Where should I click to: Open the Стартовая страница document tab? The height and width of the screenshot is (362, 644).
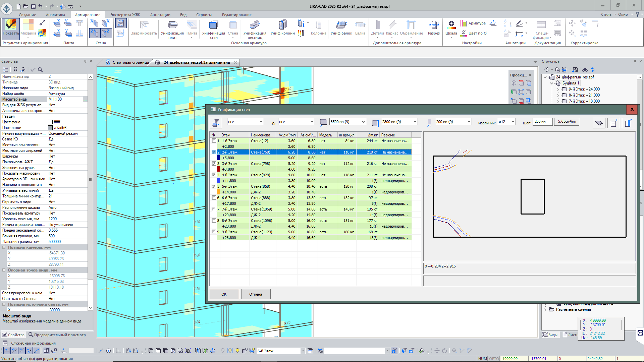point(130,62)
